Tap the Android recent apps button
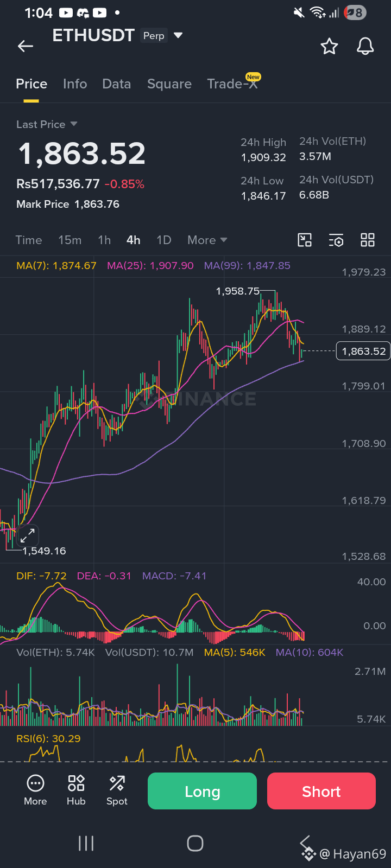Viewport: 391px width, 868px height. pyautogui.click(x=86, y=844)
